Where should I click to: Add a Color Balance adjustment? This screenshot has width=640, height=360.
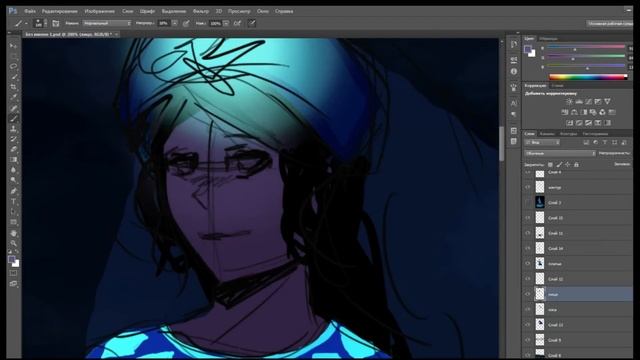[574, 112]
